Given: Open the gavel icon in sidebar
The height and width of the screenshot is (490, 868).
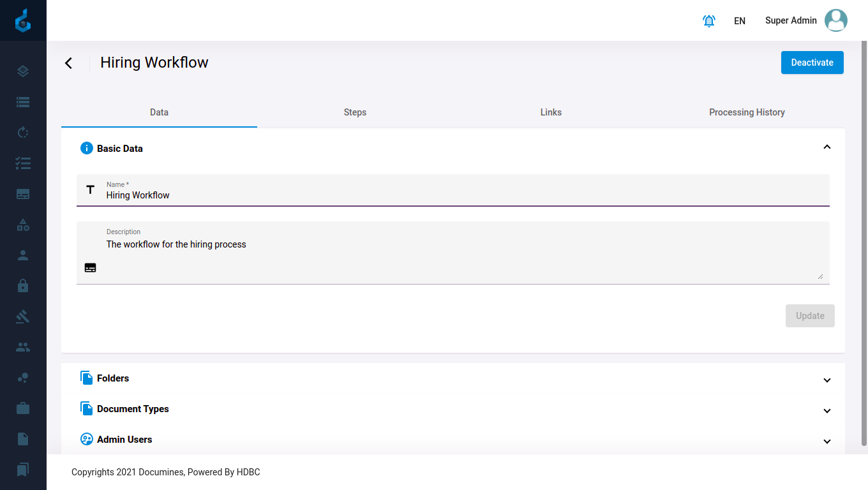Looking at the screenshot, I should point(23,316).
